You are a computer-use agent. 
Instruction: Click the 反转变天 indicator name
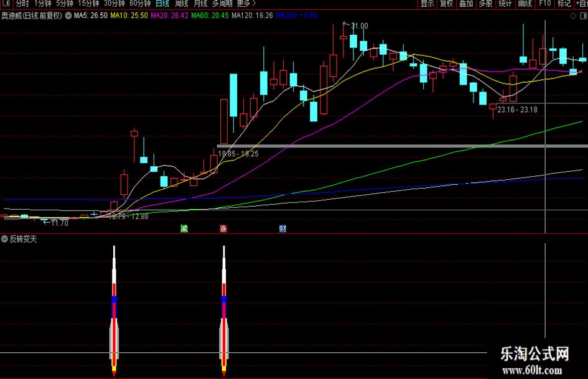(23, 239)
